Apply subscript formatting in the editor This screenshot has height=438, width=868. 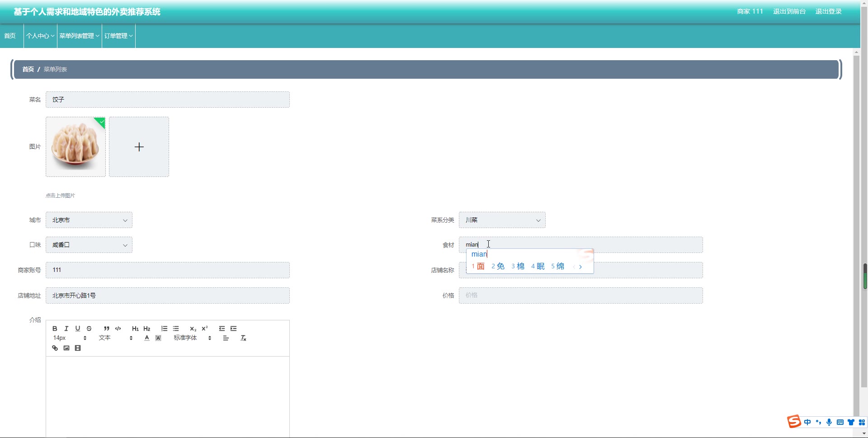(x=193, y=328)
